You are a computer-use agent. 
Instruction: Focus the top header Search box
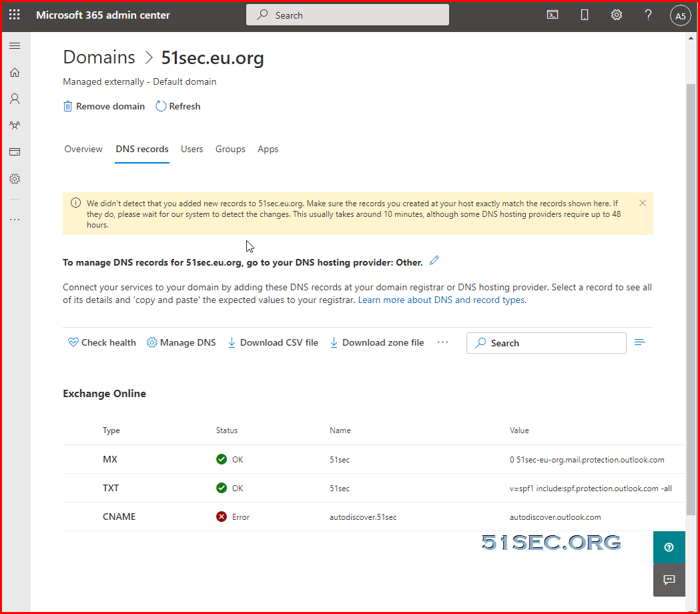pyautogui.click(x=347, y=15)
